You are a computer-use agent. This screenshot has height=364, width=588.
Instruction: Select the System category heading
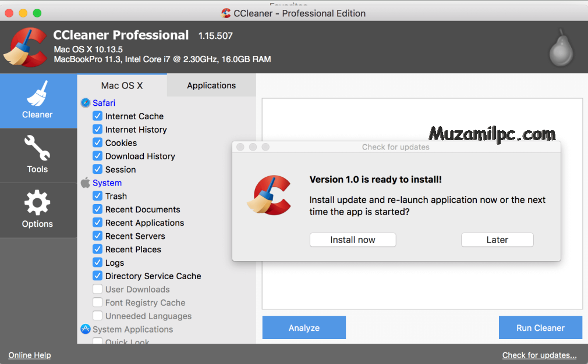click(107, 183)
